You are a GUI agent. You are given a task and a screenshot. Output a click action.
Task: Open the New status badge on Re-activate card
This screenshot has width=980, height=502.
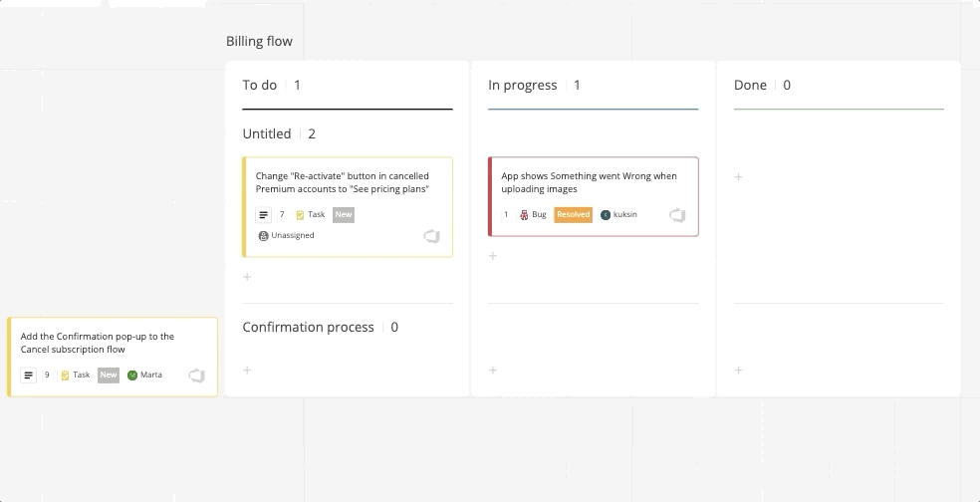(344, 215)
